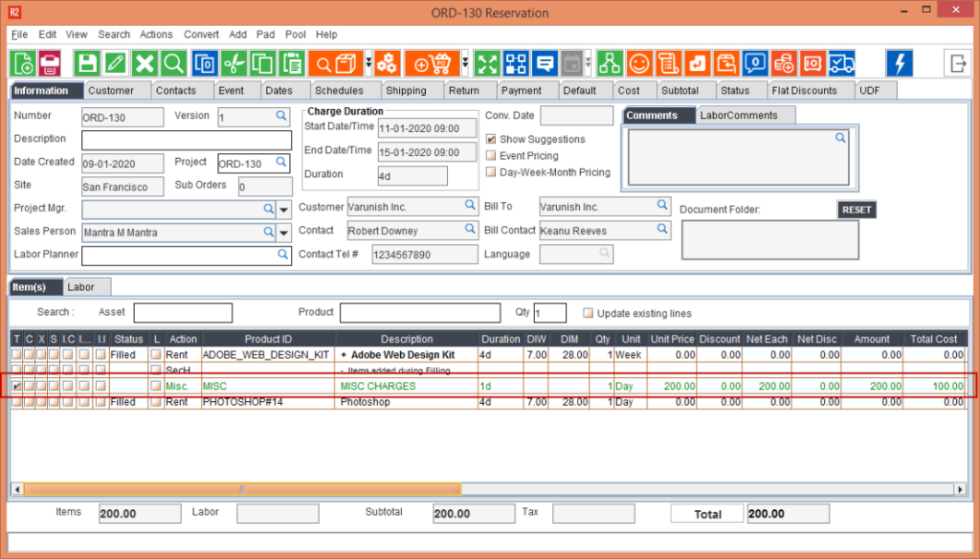Screen dimensions: 980x559
Task: Click the green floppy disk Save icon
Action: click(87, 63)
